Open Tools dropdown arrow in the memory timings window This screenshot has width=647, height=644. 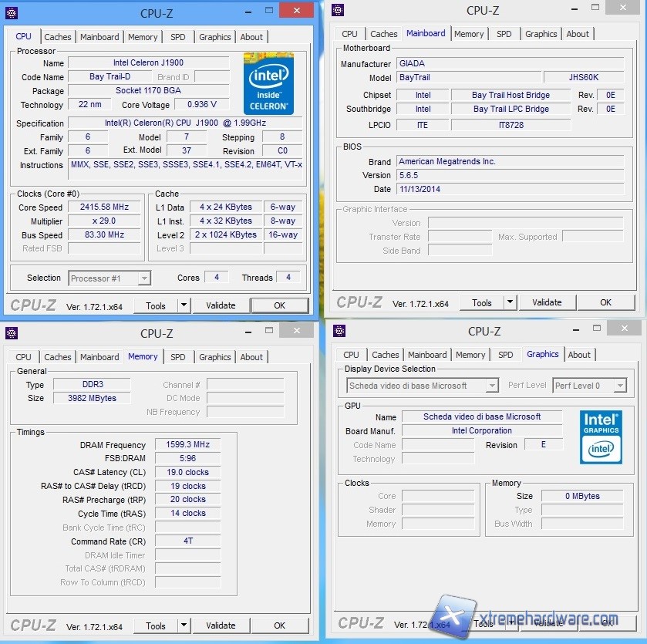point(184,625)
